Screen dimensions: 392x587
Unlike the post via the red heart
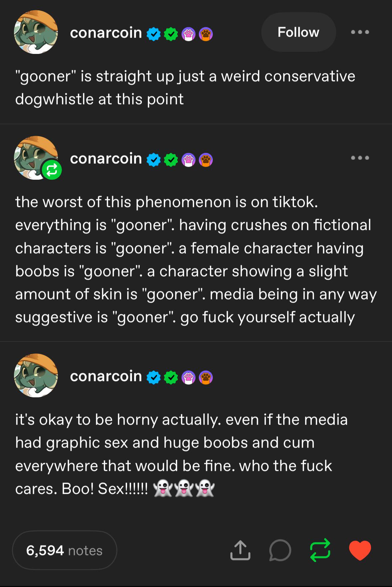(360, 550)
